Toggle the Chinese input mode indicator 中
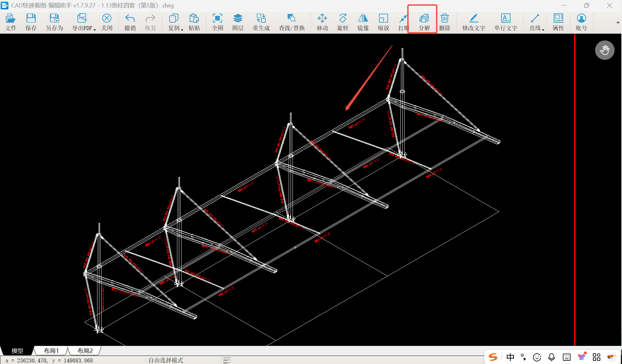The image size is (622, 364). pos(510,357)
